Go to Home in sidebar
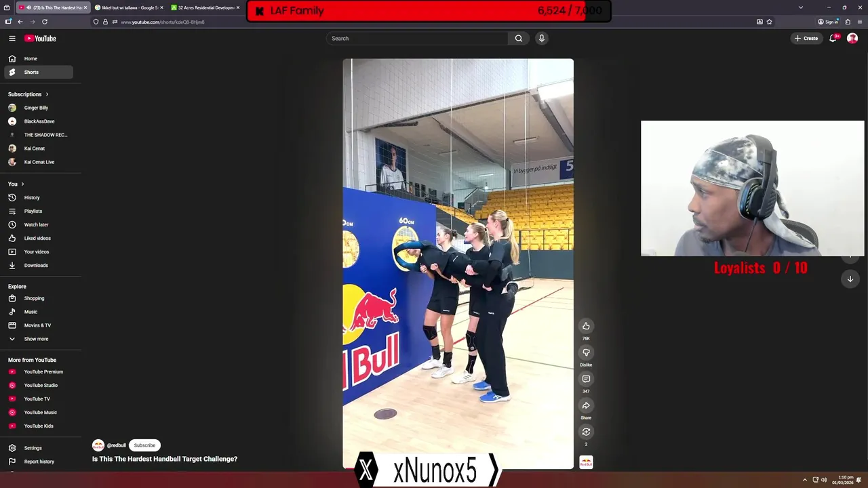Image resolution: width=868 pixels, height=488 pixels. [39, 59]
